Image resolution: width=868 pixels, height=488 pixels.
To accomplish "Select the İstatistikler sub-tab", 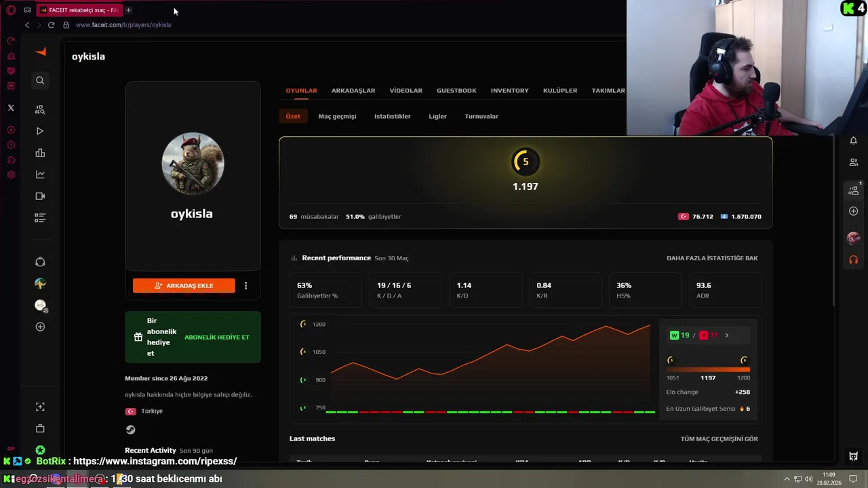I will pos(393,116).
